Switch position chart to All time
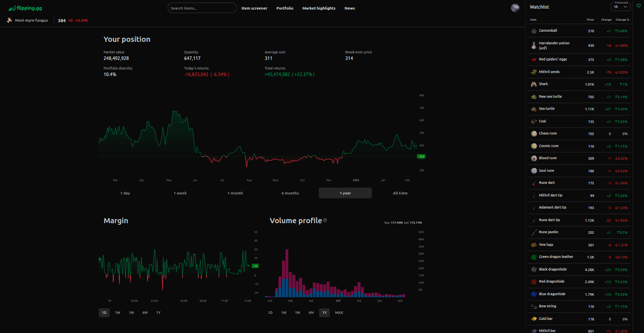This screenshot has width=644, height=333. click(400, 193)
